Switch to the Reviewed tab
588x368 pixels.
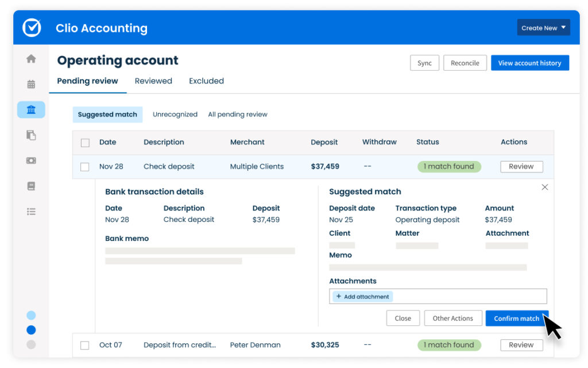153,80
